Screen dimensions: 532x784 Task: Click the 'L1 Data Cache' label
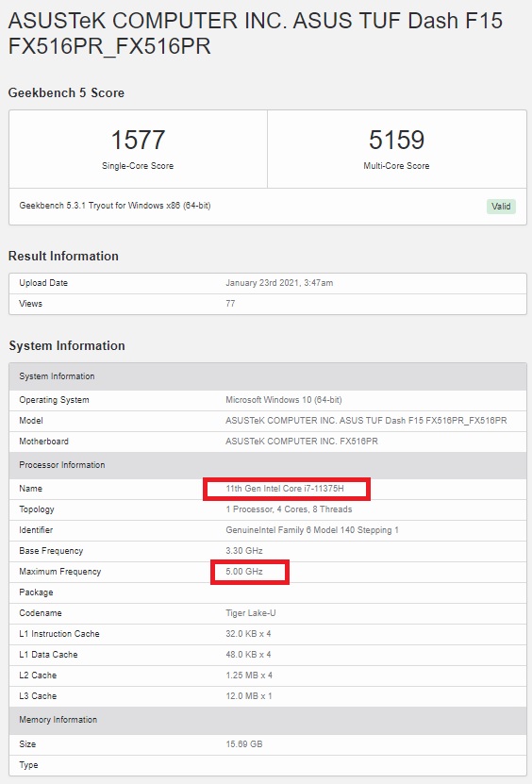pos(48,655)
